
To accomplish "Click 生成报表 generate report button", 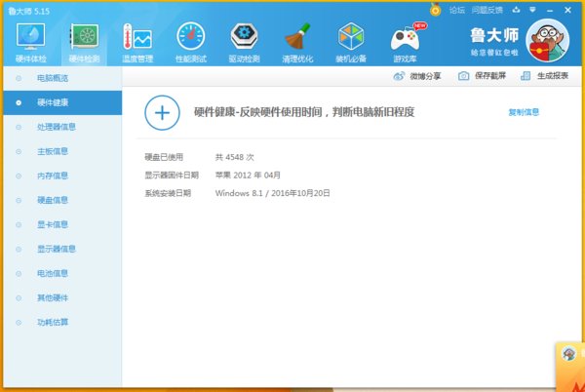I will tap(553, 76).
